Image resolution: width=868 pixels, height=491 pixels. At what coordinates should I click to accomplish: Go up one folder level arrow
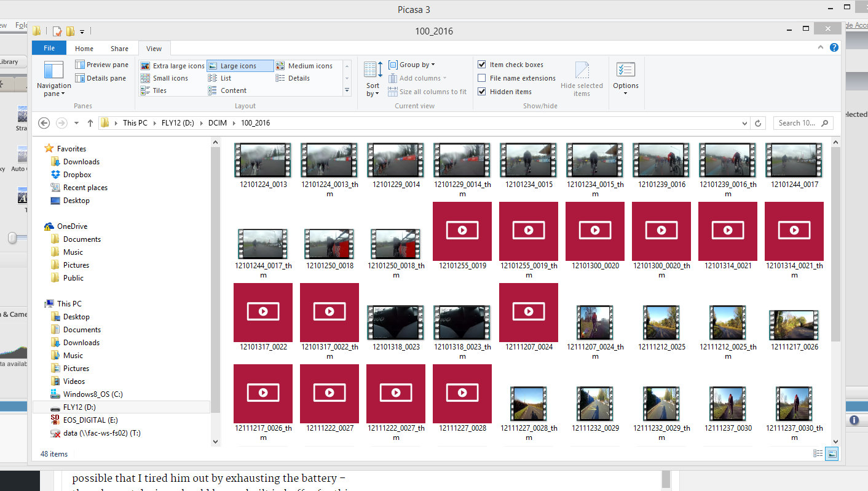(x=90, y=123)
